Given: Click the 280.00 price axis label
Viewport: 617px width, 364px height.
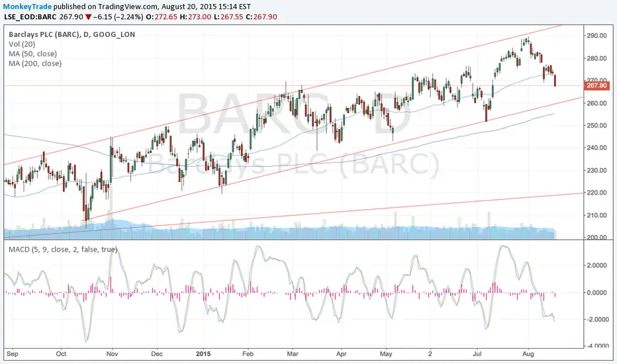Looking at the screenshot, I should [597, 58].
